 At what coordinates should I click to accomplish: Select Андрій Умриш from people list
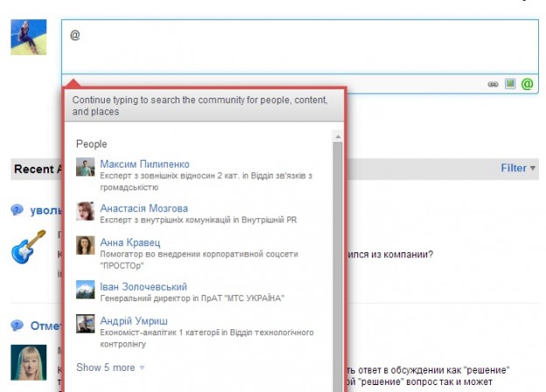point(132,320)
